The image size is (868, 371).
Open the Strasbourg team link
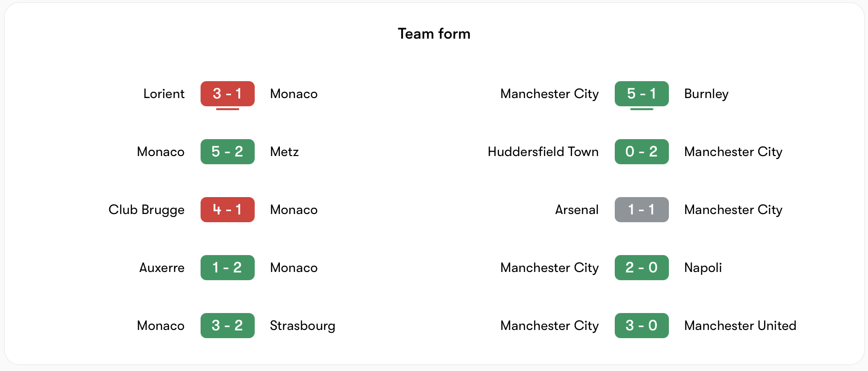pos(302,326)
